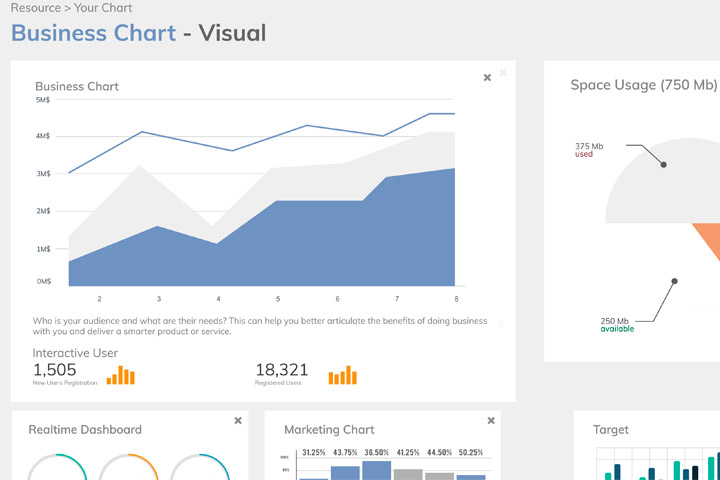Click the Realtime Dashboard title
The image size is (720, 480).
point(85,429)
